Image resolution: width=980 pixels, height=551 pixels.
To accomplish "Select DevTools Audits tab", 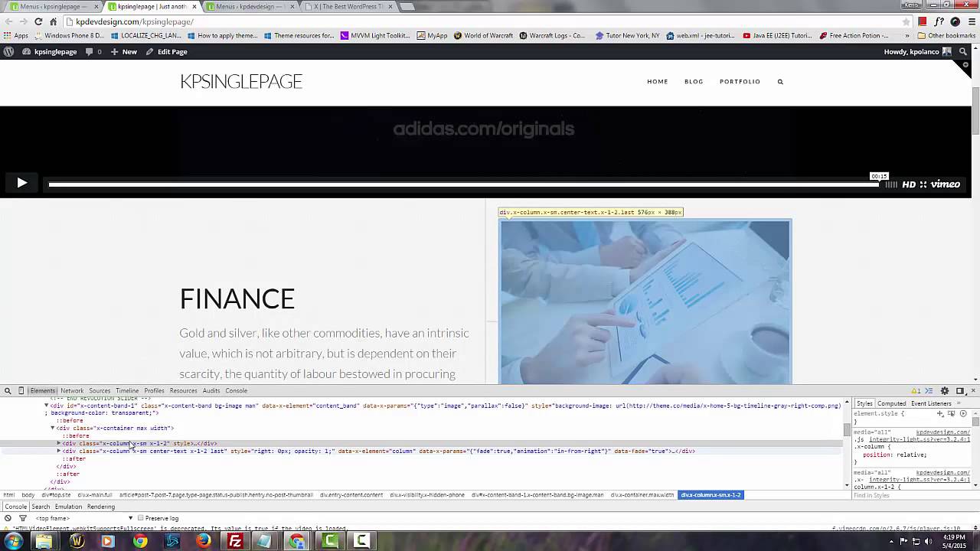I will coord(211,390).
